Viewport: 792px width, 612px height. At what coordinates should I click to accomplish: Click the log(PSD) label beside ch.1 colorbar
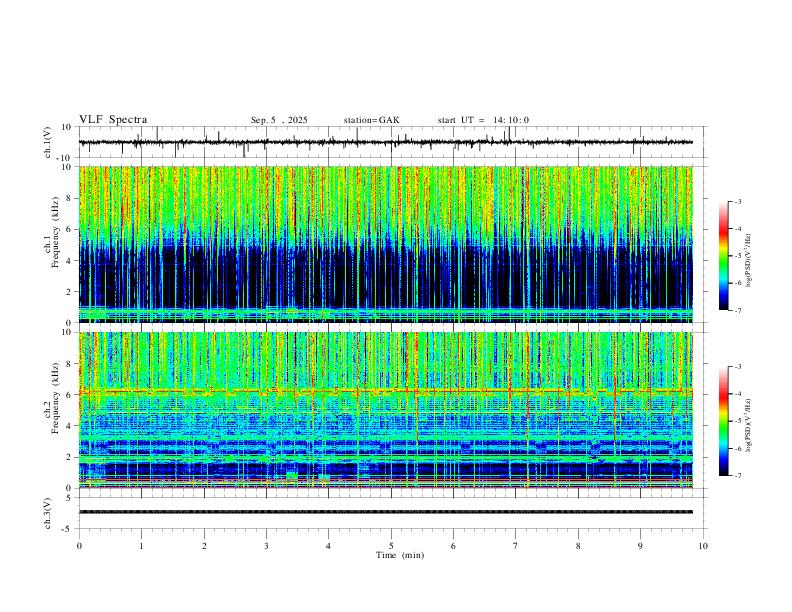click(x=748, y=261)
